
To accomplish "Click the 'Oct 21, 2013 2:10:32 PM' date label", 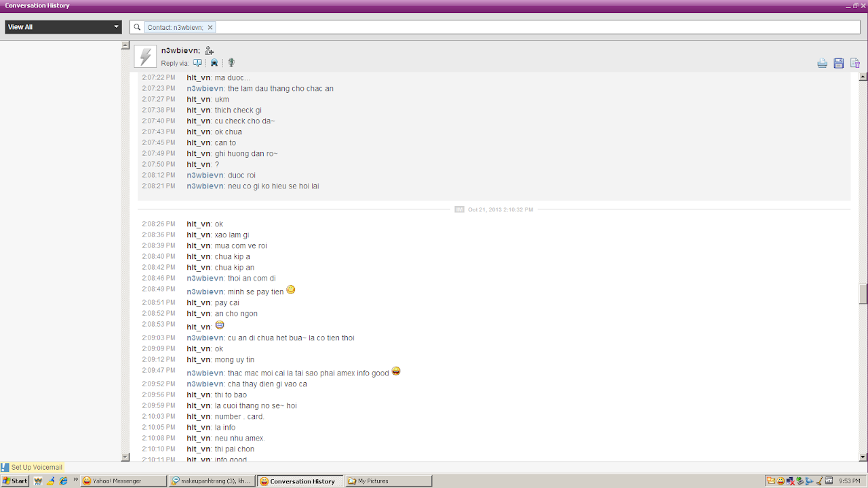I will click(500, 209).
